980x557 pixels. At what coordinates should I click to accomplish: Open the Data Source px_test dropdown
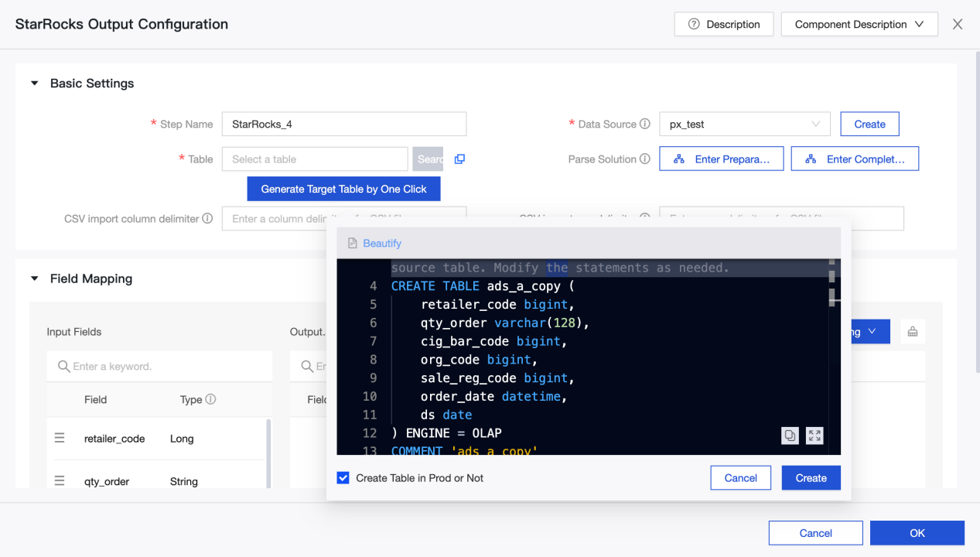(744, 124)
